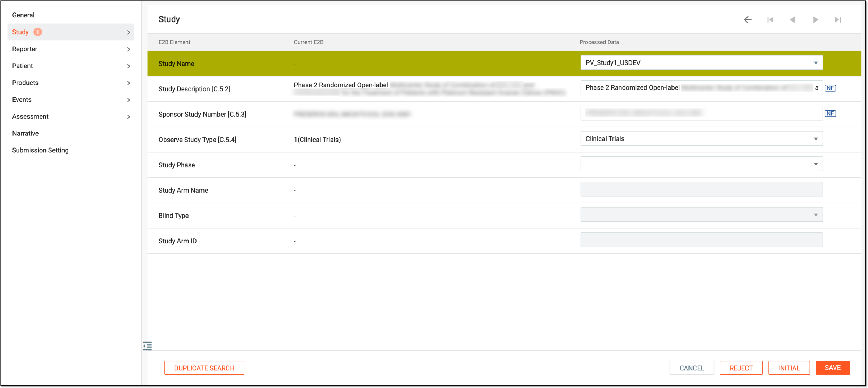This screenshot has height=388, width=868.
Task: Click the INITIAL button
Action: click(789, 368)
